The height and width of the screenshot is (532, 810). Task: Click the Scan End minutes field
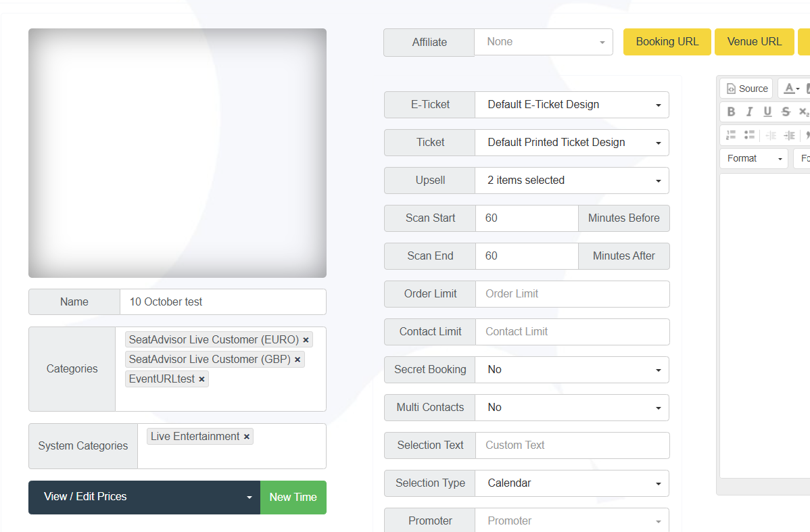tap(527, 256)
